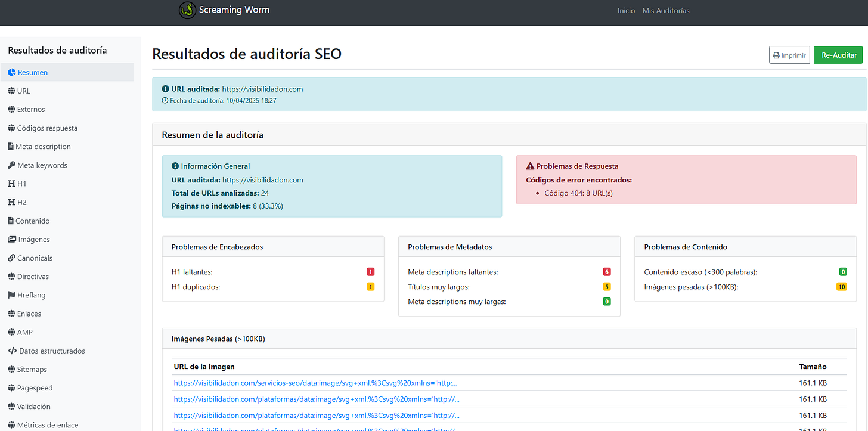
Task: Open the Pagespeed sidebar section
Action: 35,388
